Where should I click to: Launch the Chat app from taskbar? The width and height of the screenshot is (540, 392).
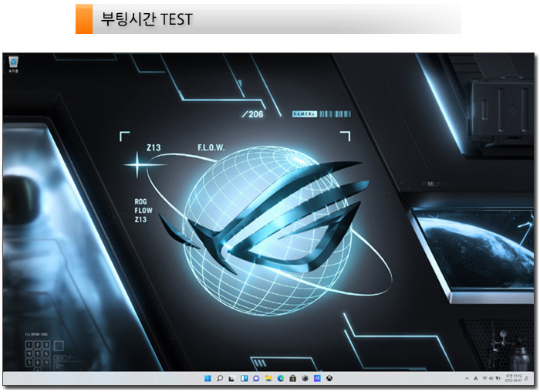click(256, 379)
